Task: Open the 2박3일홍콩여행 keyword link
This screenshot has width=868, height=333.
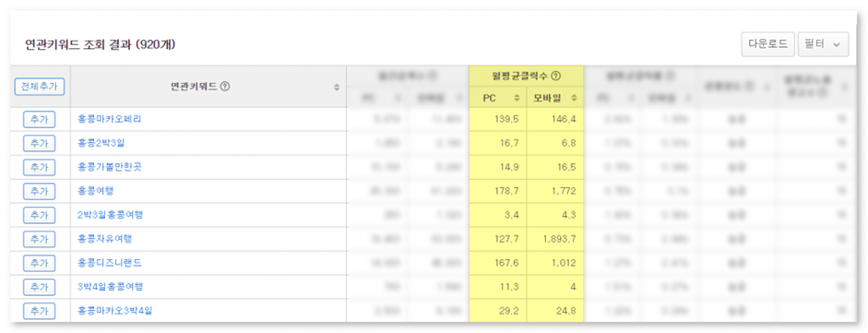Action: (110, 215)
